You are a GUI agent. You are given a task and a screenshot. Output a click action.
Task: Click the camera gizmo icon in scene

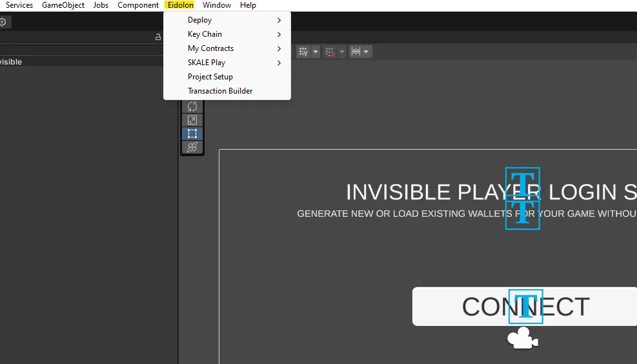[x=522, y=338]
